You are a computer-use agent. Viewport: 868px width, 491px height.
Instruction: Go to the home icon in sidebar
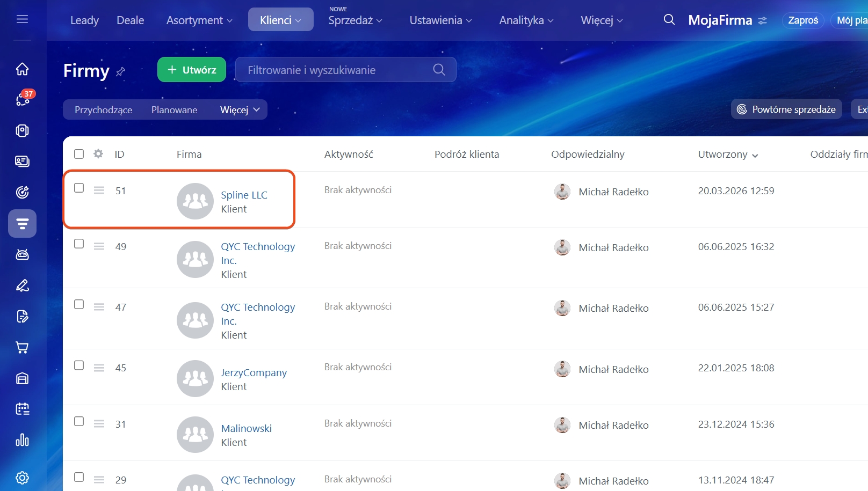point(22,69)
